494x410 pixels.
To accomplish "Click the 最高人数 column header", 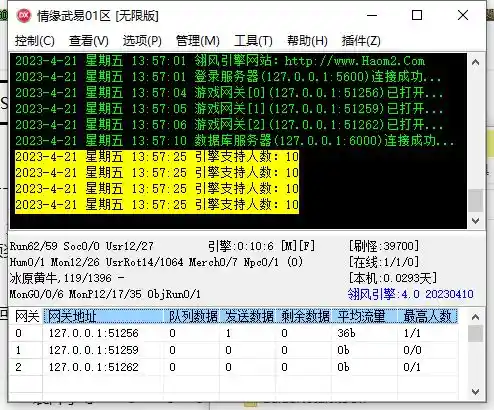I will click(x=428, y=316).
